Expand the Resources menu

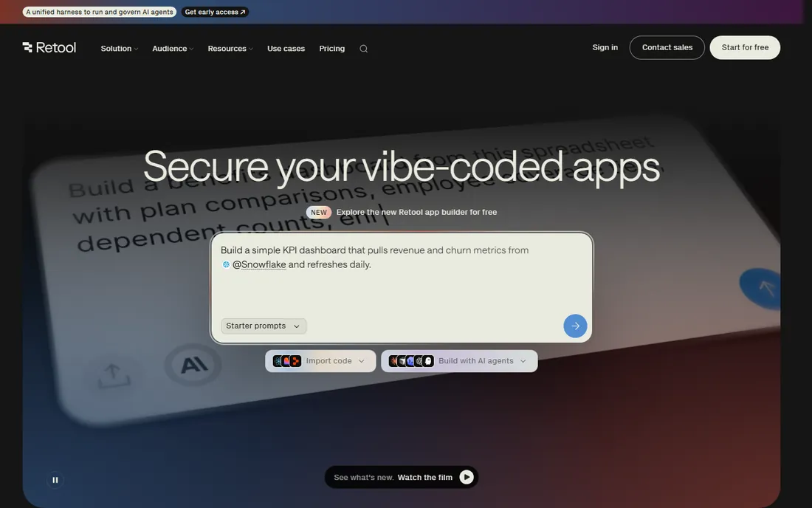coord(230,49)
